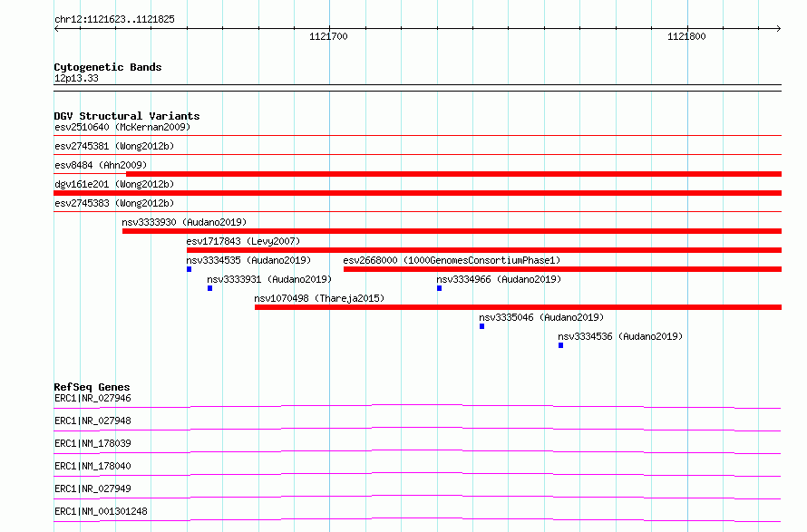Click the red bar of esv8484

pyautogui.click(x=454, y=174)
